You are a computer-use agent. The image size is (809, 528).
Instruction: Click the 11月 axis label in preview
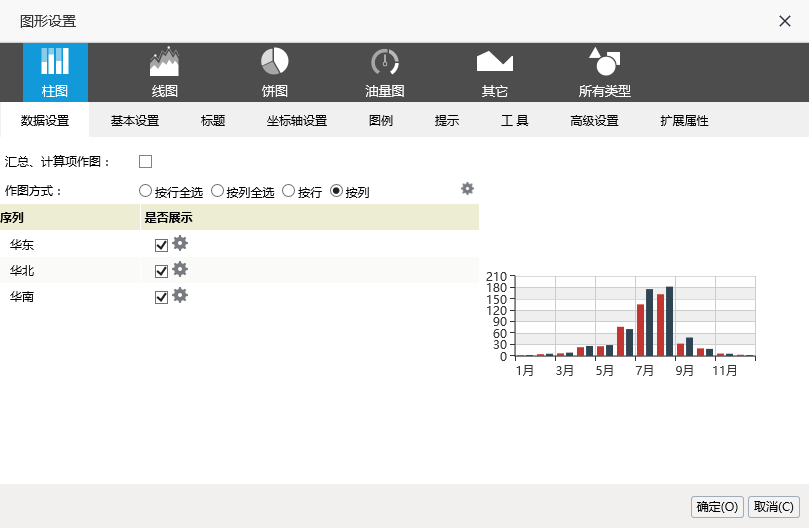pos(724,371)
